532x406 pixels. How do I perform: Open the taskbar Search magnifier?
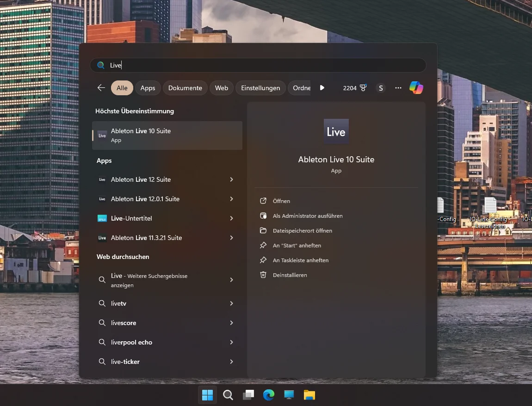click(228, 395)
